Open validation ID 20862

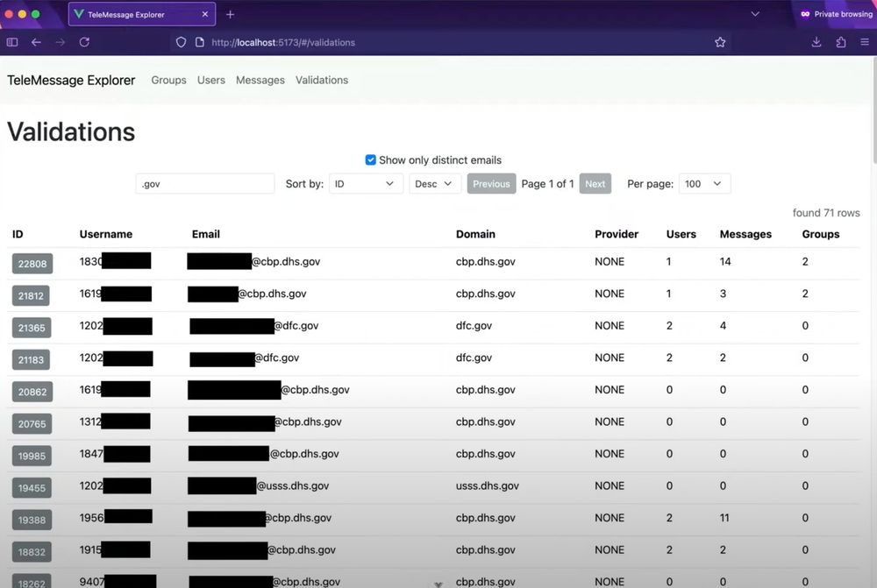coord(32,392)
